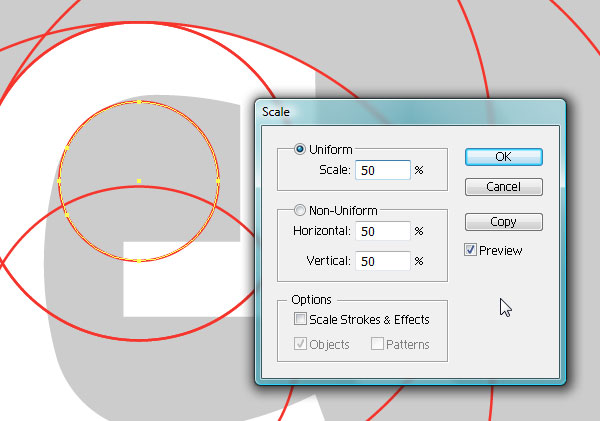Click the "Horizontal:" label text

322,231
